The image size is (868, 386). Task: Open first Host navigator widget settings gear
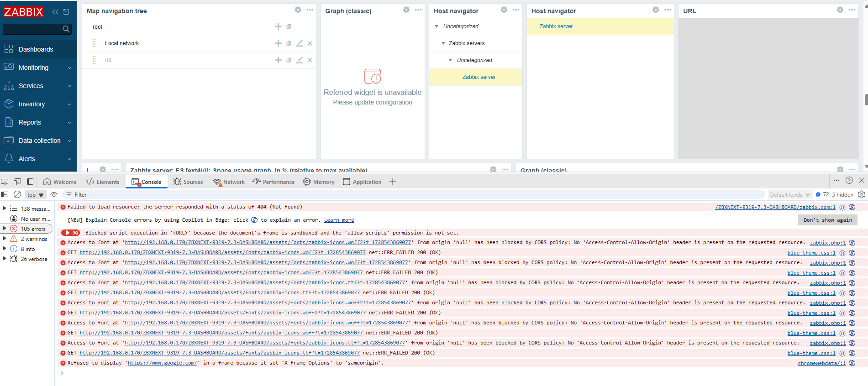[x=504, y=10]
